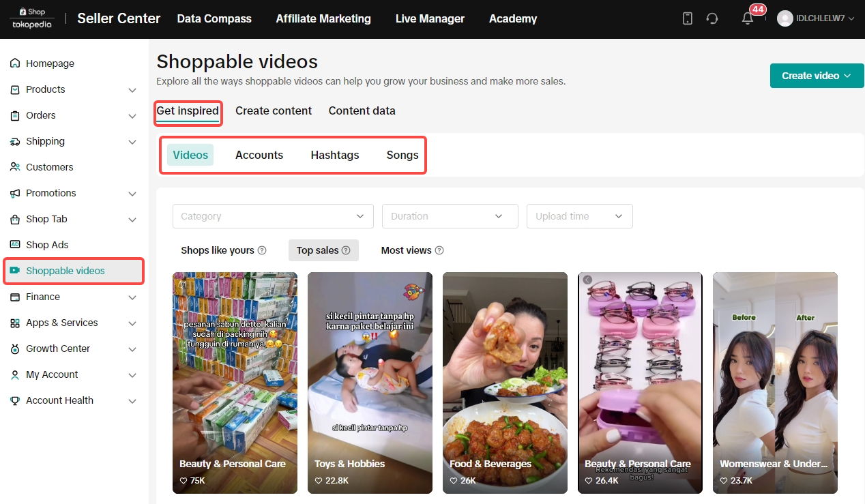Open the Food & Beverages video thumbnail

click(505, 382)
